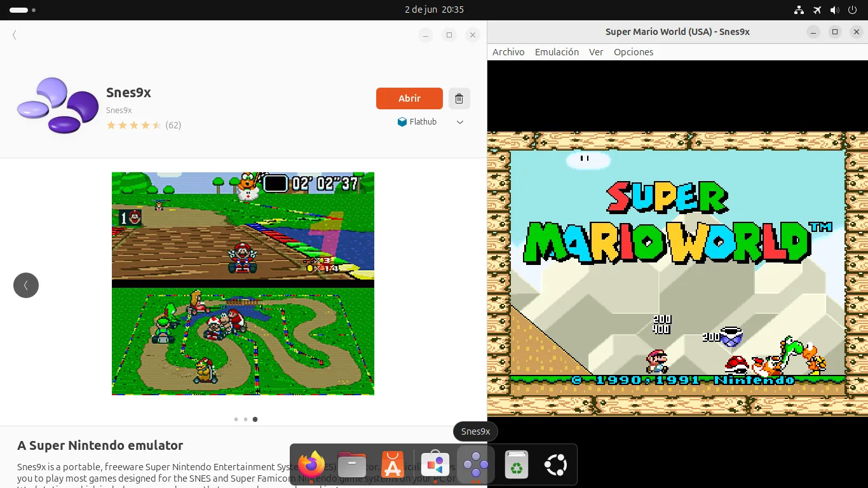The width and height of the screenshot is (868, 488).
Task: Click the trash icon to uninstall Snes9x
Action: [459, 98]
